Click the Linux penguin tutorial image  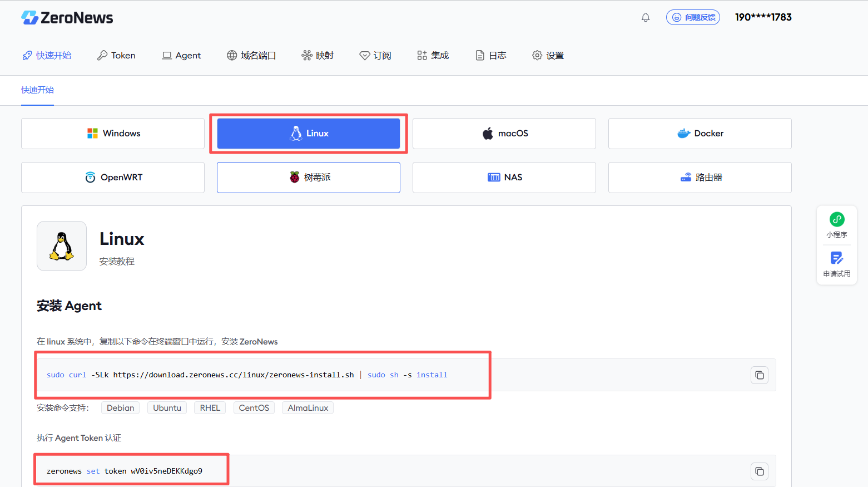[x=62, y=246]
